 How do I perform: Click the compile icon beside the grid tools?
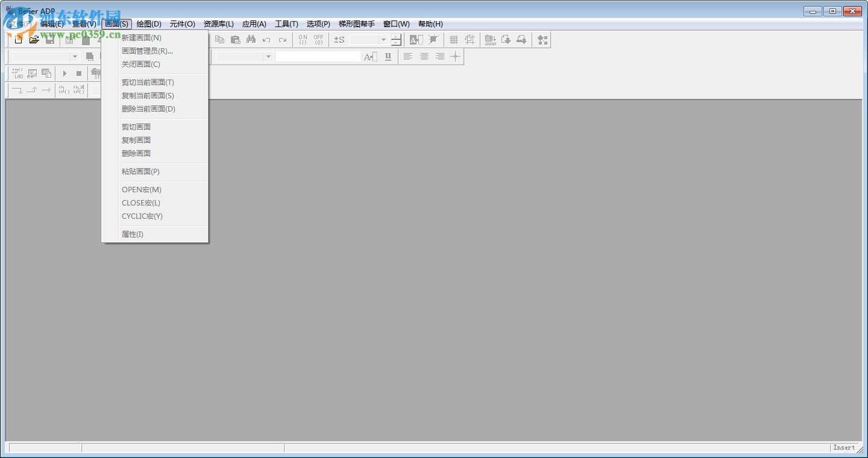point(491,40)
